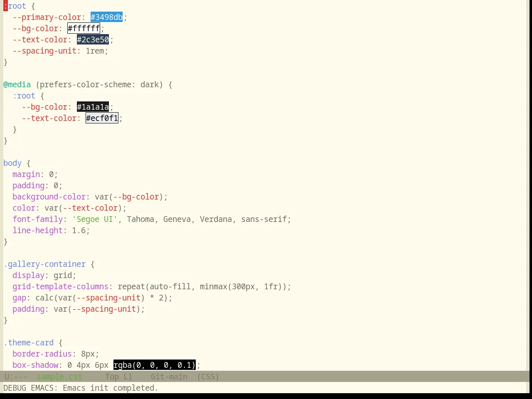This screenshot has width=532, height=399.
Task: Click the Top position indicator in mode line
Action: pos(112,377)
